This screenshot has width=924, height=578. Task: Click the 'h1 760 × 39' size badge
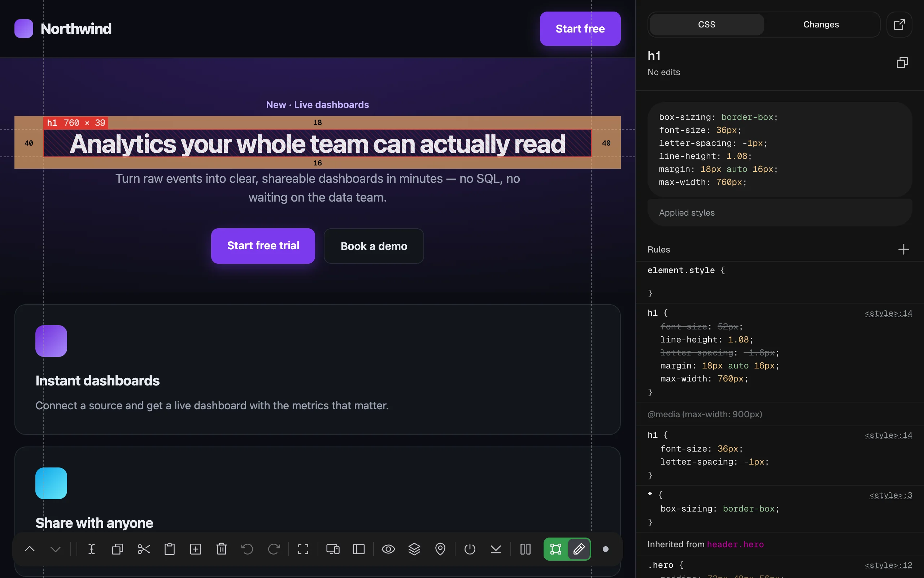pyautogui.click(x=76, y=123)
